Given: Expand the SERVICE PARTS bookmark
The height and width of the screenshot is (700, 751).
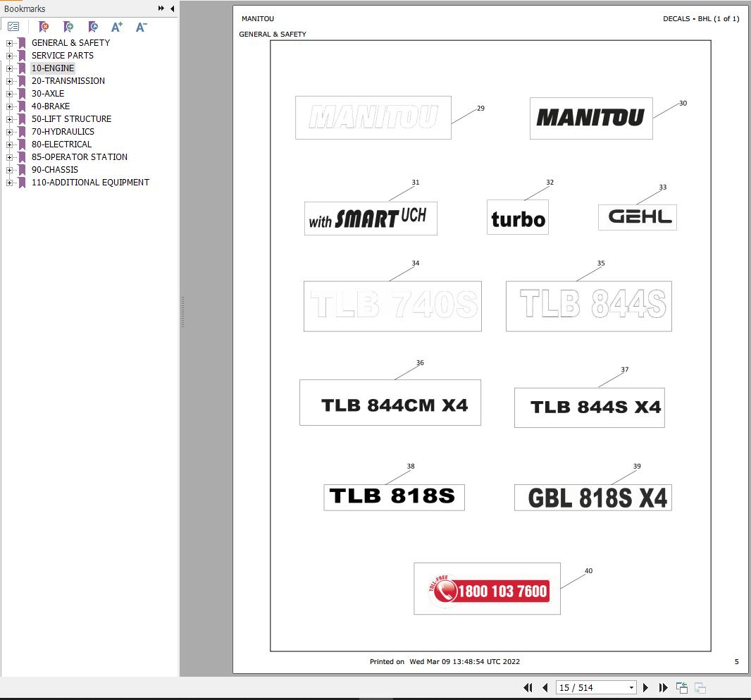Looking at the screenshot, I should pos(9,56).
